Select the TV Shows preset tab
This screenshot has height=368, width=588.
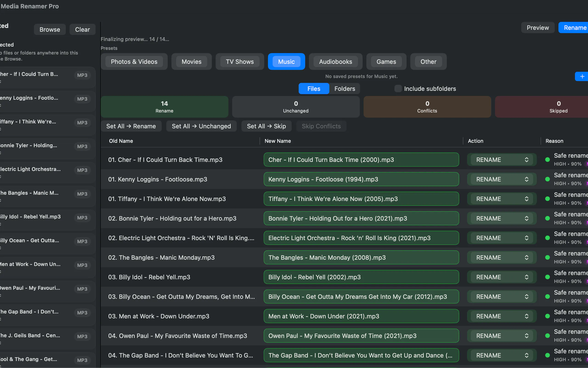coord(240,62)
